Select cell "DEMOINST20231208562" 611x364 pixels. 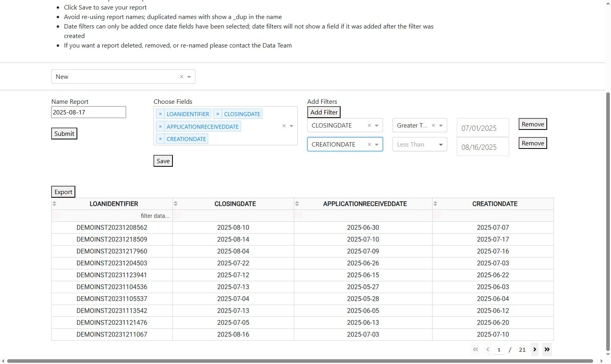[x=112, y=228]
